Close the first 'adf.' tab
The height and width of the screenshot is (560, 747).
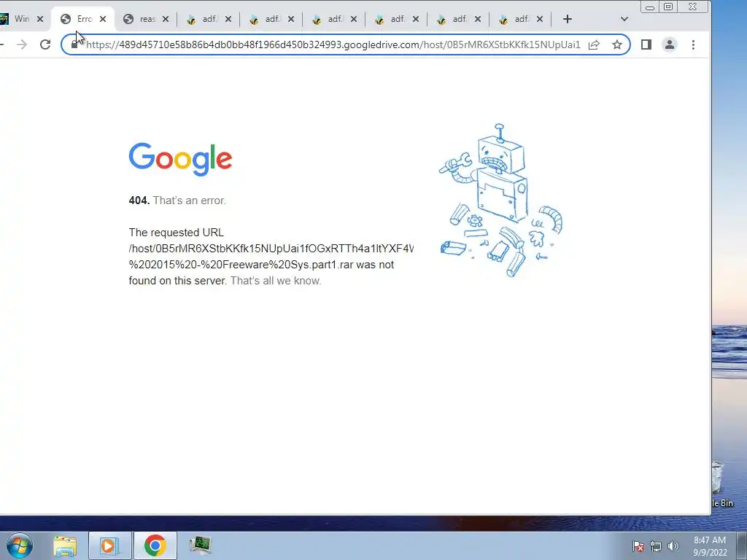228,19
